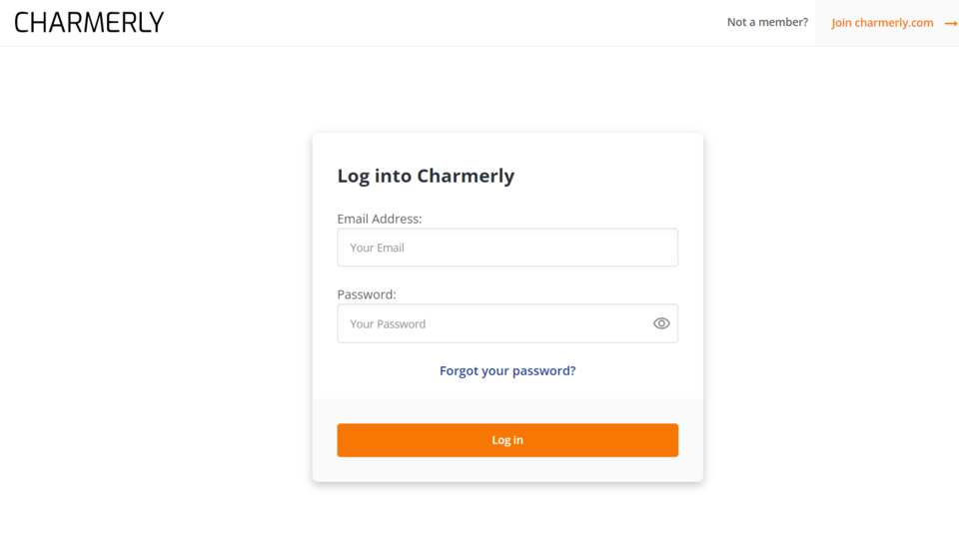The width and height of the screenshot is (959, 560).
Task: Toggle password visibility in the Password field
Action: coord(661,323)
